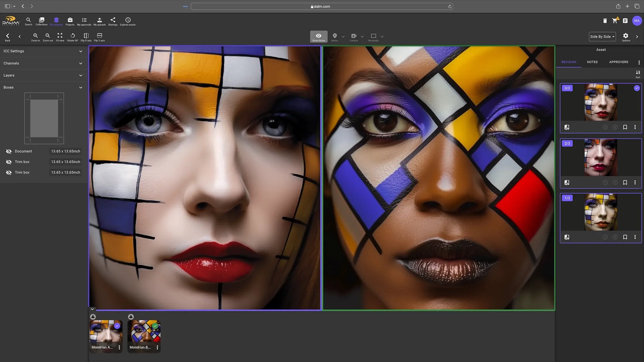Click compare icon on revision 3/3
This screenshot has height=362, width=644.
pos(567,127)
